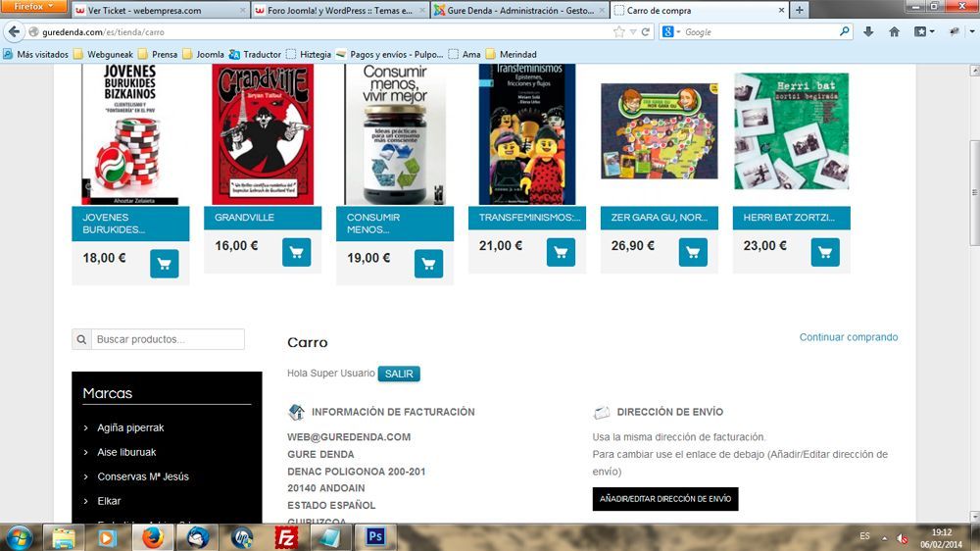Focus the Google search box in toolbar
Screen dimensions: 980x551
(759, 32)
